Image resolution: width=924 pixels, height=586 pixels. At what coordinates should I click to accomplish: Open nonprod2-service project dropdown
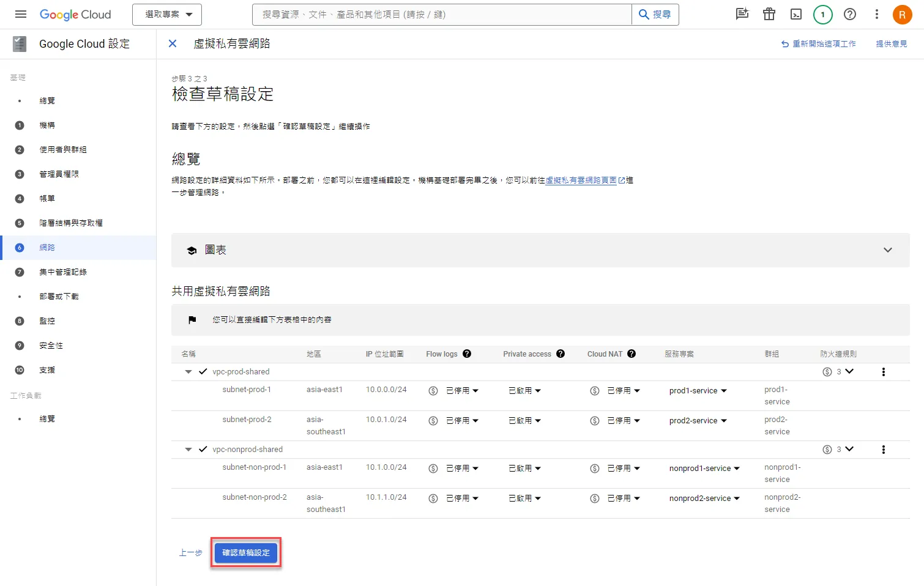(x=705, y=499)
